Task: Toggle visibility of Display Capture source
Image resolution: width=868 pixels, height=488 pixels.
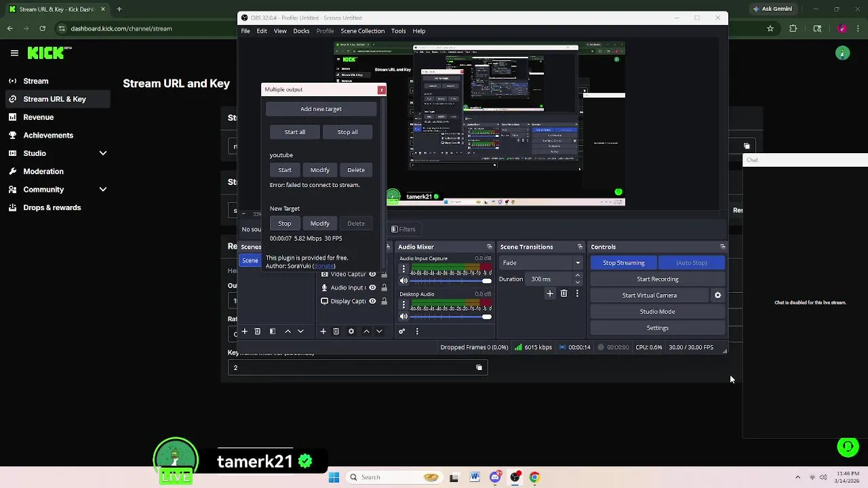Action: (x=372, y=301)
